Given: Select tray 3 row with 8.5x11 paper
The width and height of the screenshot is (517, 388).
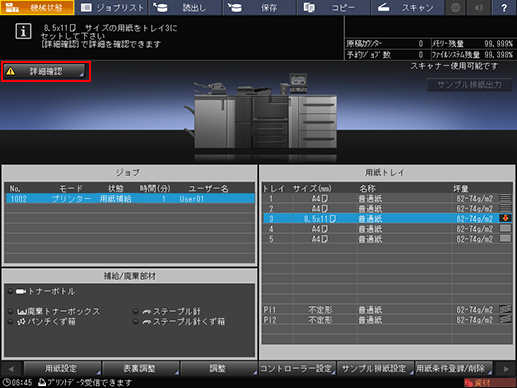Looking at the screenshot, I should (387, 219).
